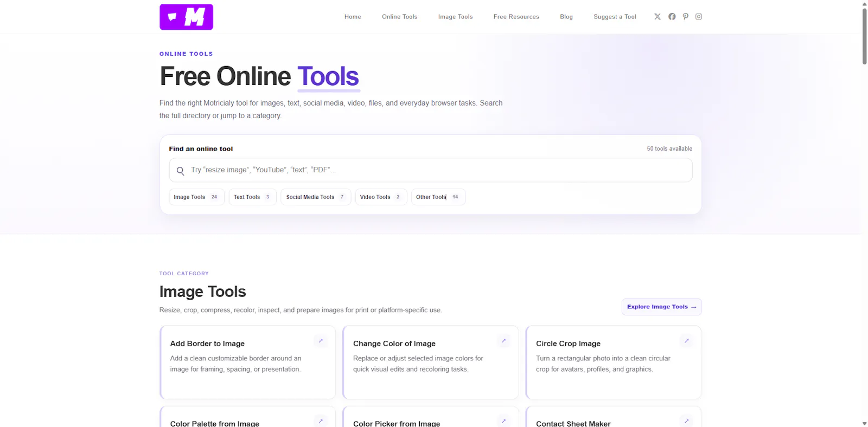Open Online Tools navigation item

[x=400, y=17]
